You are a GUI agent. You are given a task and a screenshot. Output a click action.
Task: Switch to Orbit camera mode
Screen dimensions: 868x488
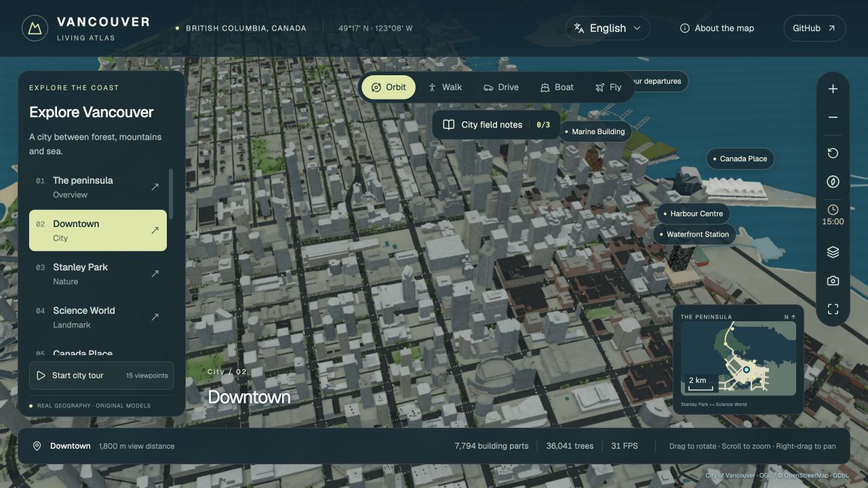point(389,87)
